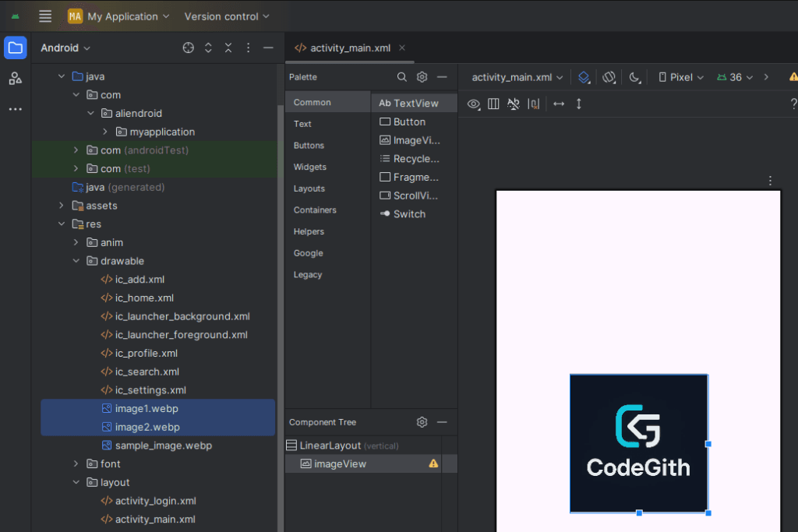This screenshot has width=798, height=532.
Task: Open the Android project view dropdown
Action: pyautogui.click(x=65, y=48)
